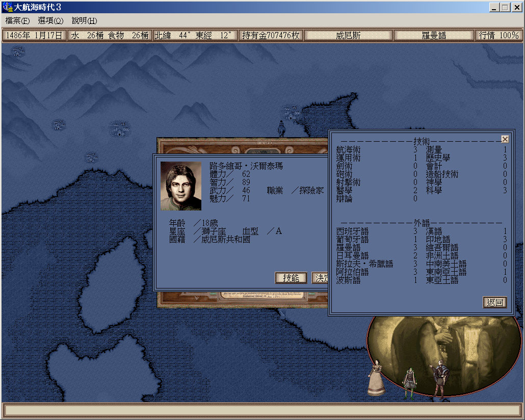Click the pointing man in the blue cape
This screenshot has width=525, height=420.
tap(439, 380)
